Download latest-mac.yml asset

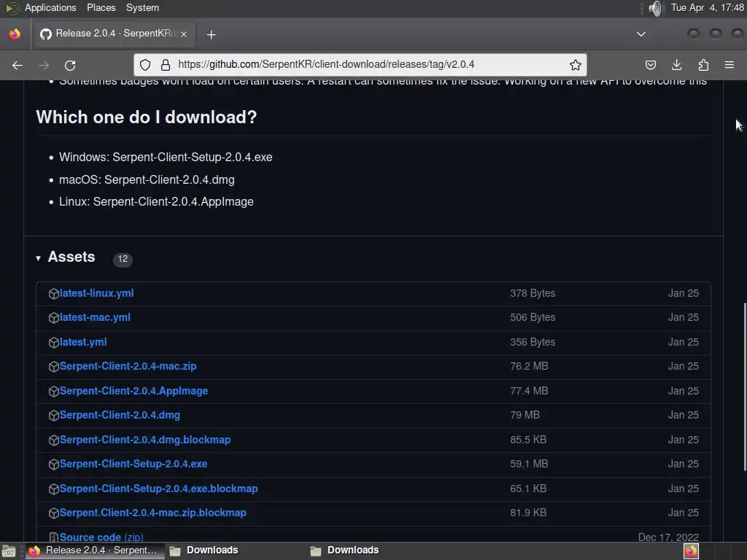pyautogui.click(x=95, y=317)
